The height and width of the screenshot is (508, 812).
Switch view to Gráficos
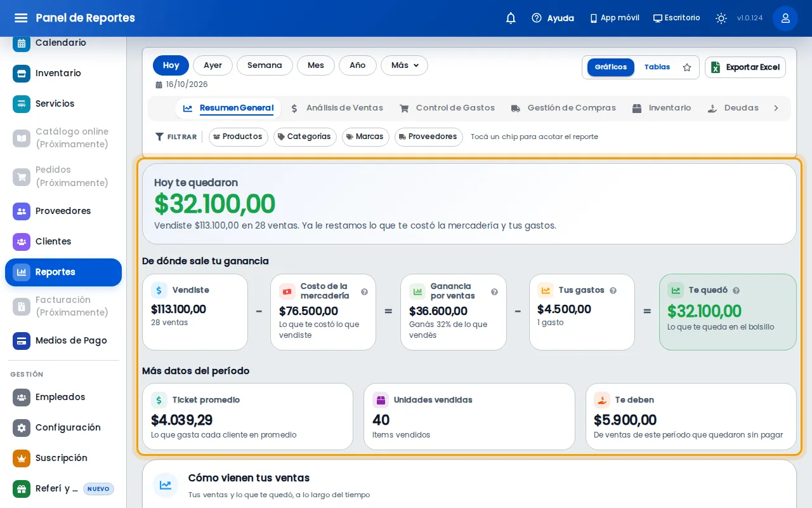[611, 67]
